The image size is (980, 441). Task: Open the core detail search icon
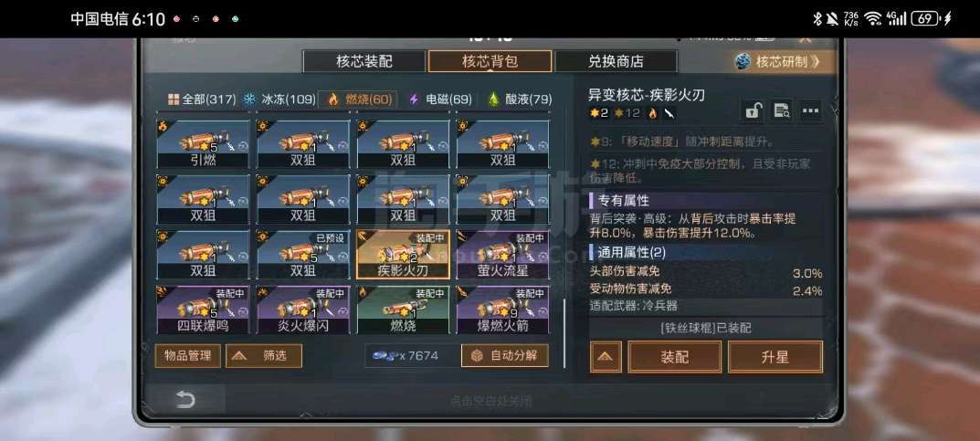(781, 111)
